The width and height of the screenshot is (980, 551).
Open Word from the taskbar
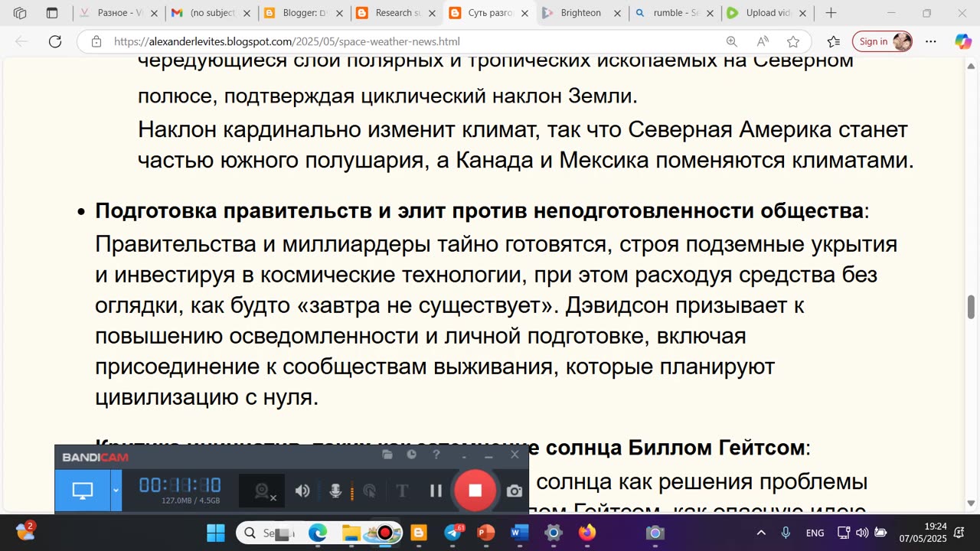click(519, 533)
